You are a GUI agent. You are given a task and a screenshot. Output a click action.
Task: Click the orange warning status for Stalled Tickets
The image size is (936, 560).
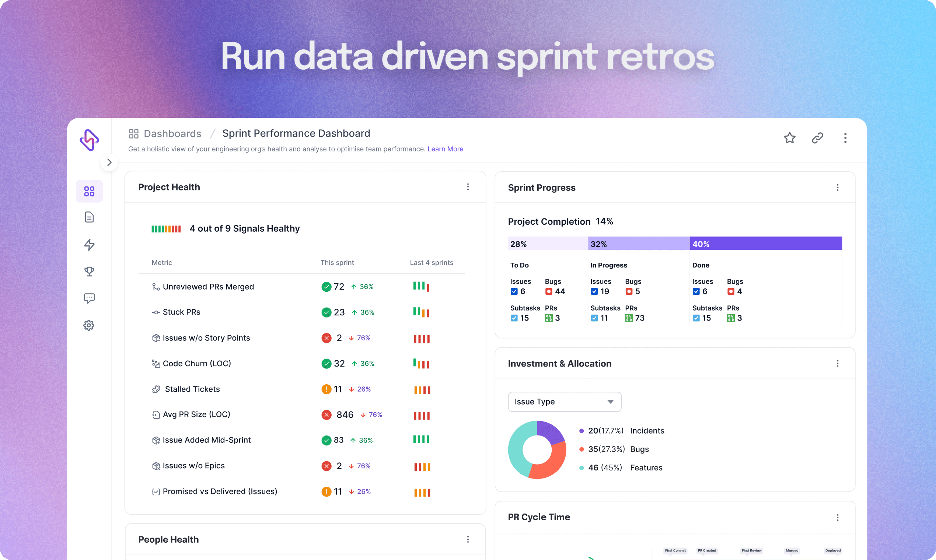(326, 389)
